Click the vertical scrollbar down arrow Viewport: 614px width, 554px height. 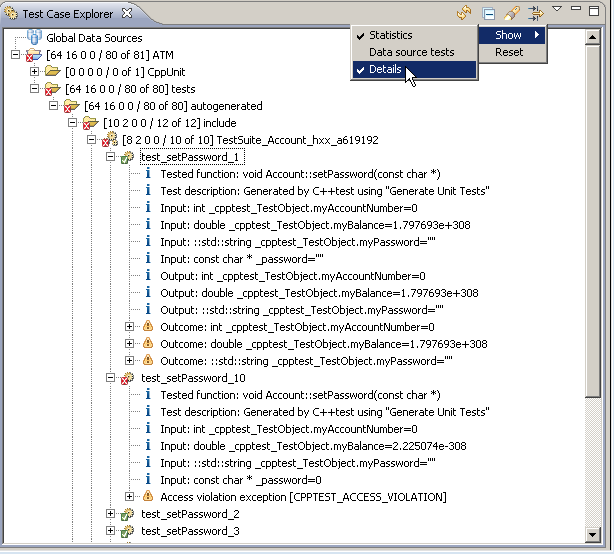592,534
